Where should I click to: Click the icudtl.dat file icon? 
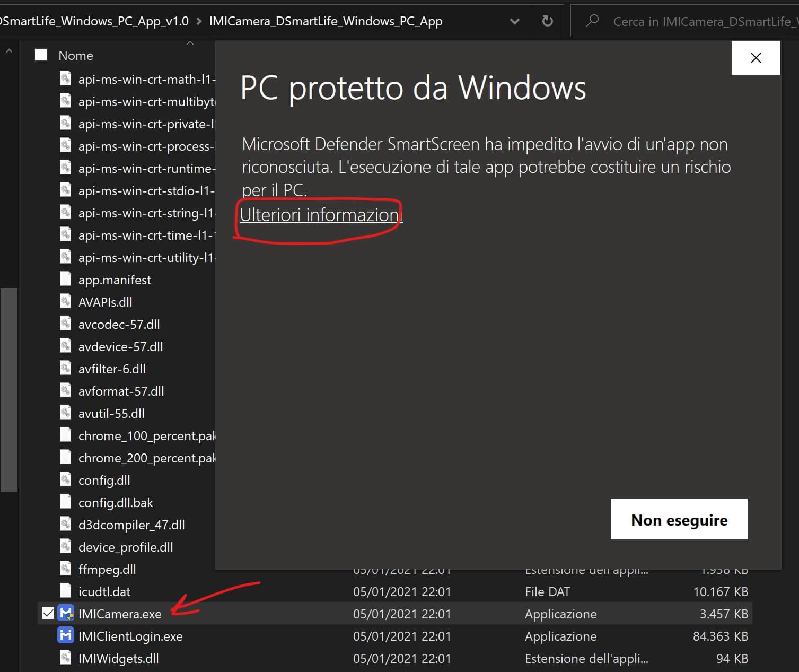(65, 591)
